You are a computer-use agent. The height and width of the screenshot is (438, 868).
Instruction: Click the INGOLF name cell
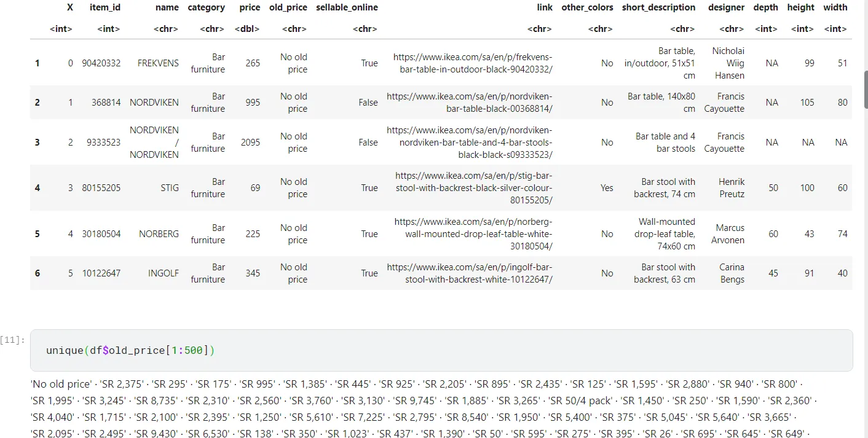[164, 273]
